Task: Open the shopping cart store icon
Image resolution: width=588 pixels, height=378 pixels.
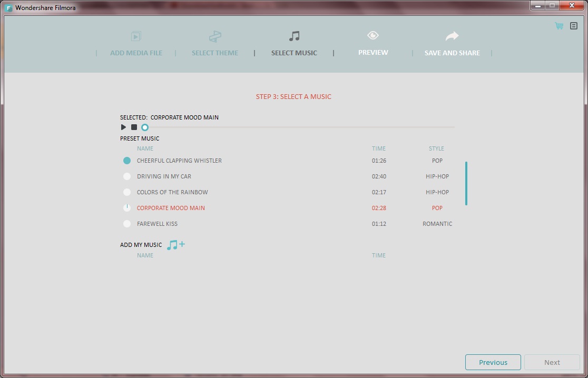Action: (x=558, y=25)
